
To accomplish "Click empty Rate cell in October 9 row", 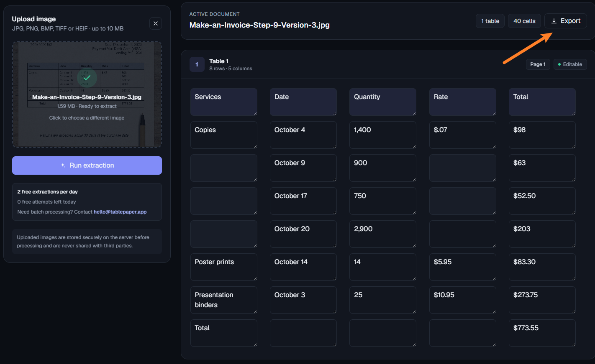I will point(463,168).
